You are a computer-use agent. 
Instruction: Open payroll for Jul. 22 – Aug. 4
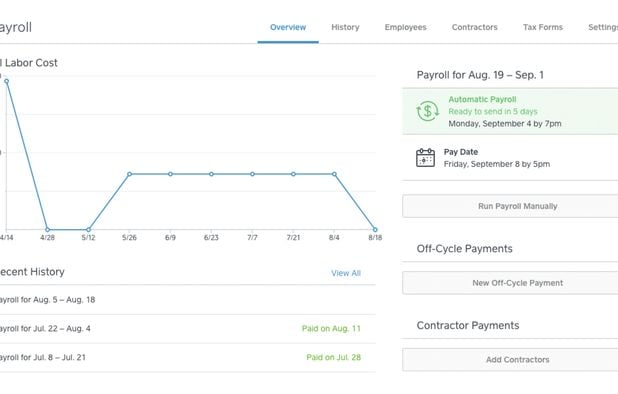188,329
